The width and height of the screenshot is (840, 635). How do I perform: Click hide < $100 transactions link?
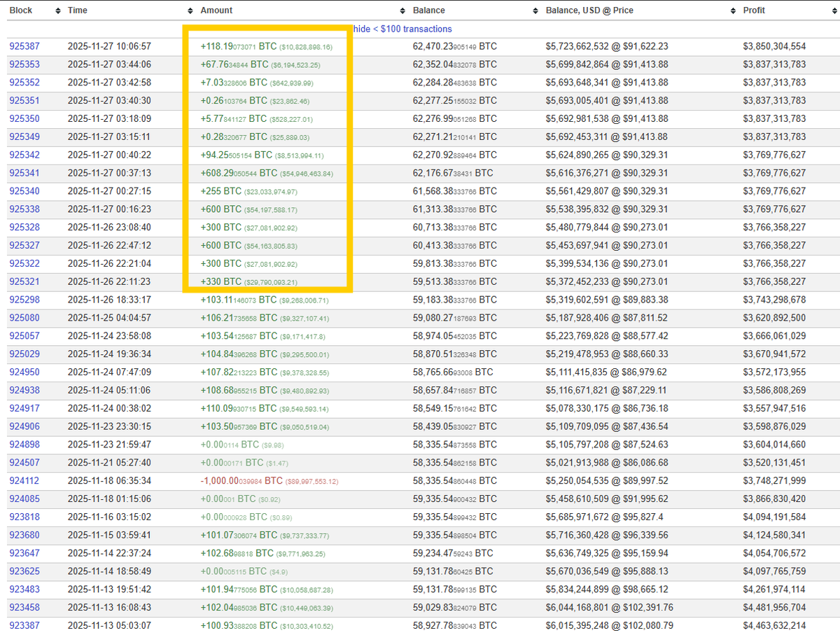(402, 29)
